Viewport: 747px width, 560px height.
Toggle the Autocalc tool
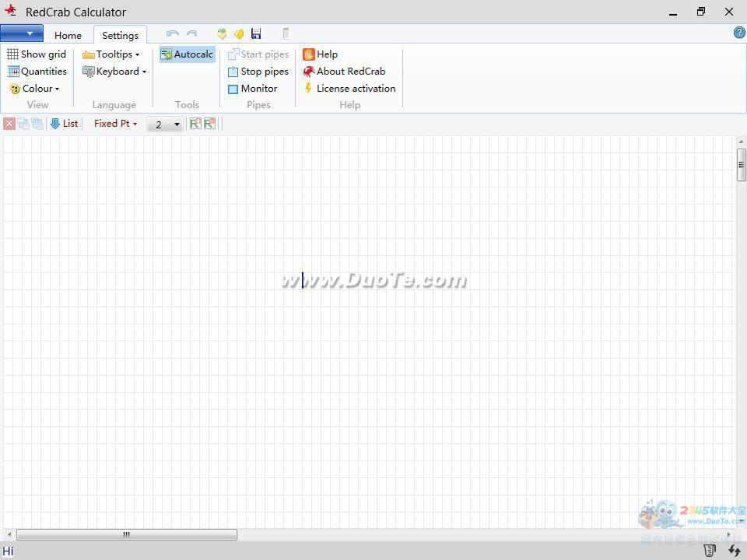click(188, 54)
